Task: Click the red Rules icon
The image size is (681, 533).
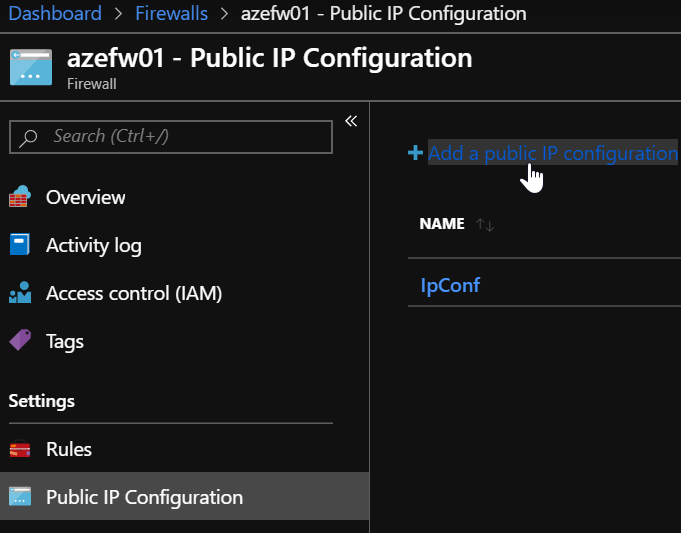Action: click(20, 449)
